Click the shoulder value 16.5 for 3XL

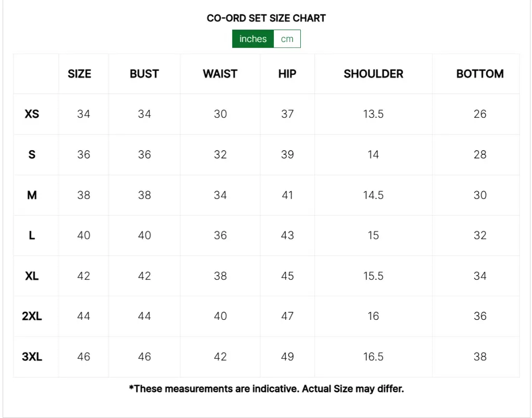373,357
